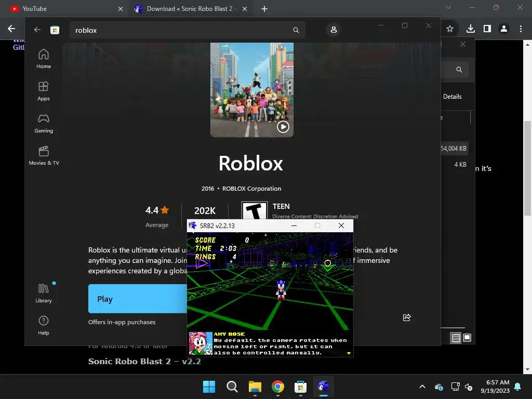The width and height of the screenshot is (532, 399).
Task: Click the muted volume tray icon
Action: (x=469, y=387)
